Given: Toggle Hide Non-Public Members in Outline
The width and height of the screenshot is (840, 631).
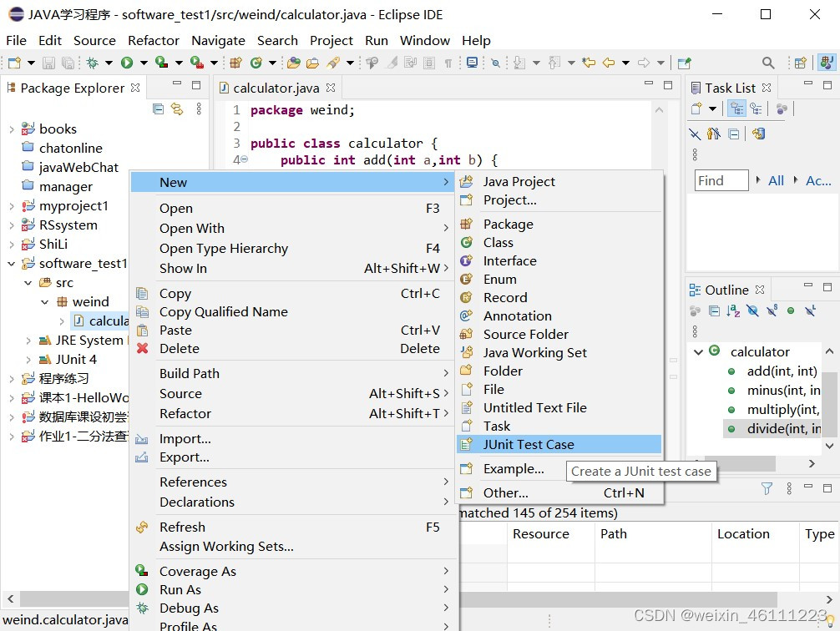Looking at the screenshot, I should pyautogui.click(x=791, y=310).
